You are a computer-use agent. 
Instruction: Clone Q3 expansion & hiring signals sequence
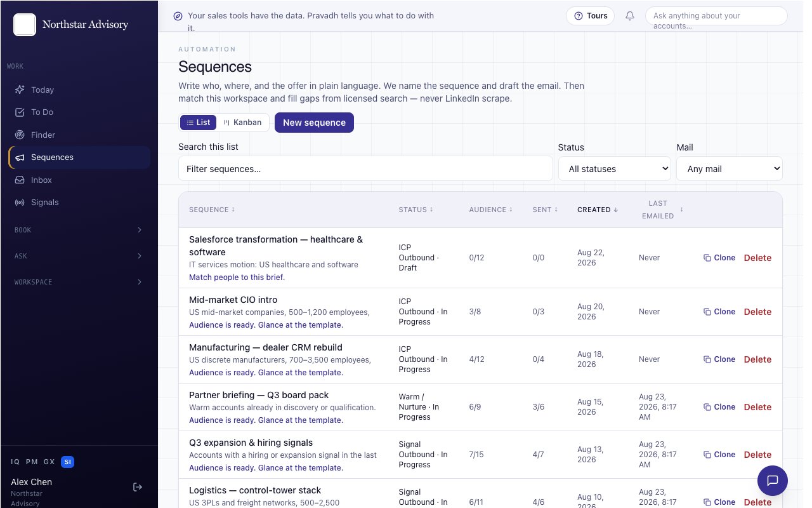click(719, 455)
